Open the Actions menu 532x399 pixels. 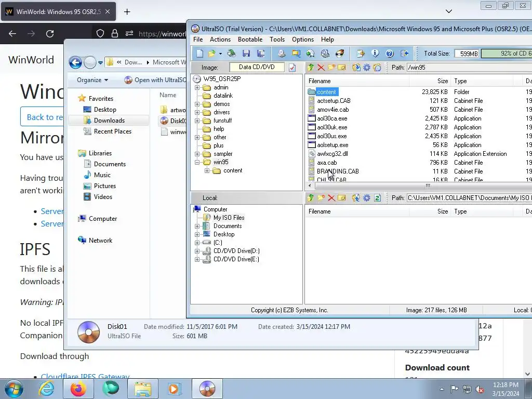[x=220, y=39]
